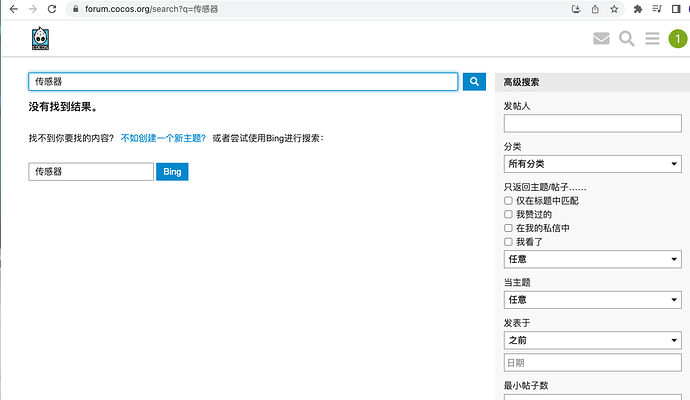
Task: Click the padlock site info icon
Action: (76, 9)
